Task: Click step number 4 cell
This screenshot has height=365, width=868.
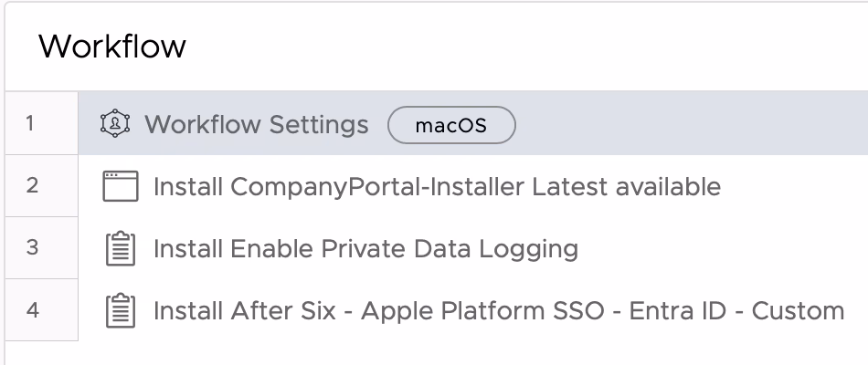Action: [41, 309]
